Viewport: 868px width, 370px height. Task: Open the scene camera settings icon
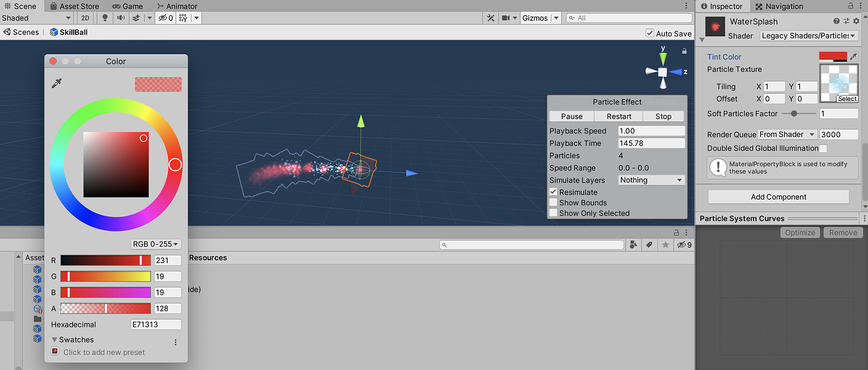click(x=507, y=18)
